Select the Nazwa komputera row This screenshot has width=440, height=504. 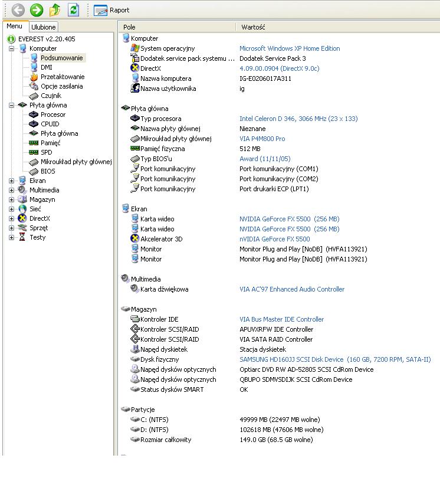[x=279, y=78]
